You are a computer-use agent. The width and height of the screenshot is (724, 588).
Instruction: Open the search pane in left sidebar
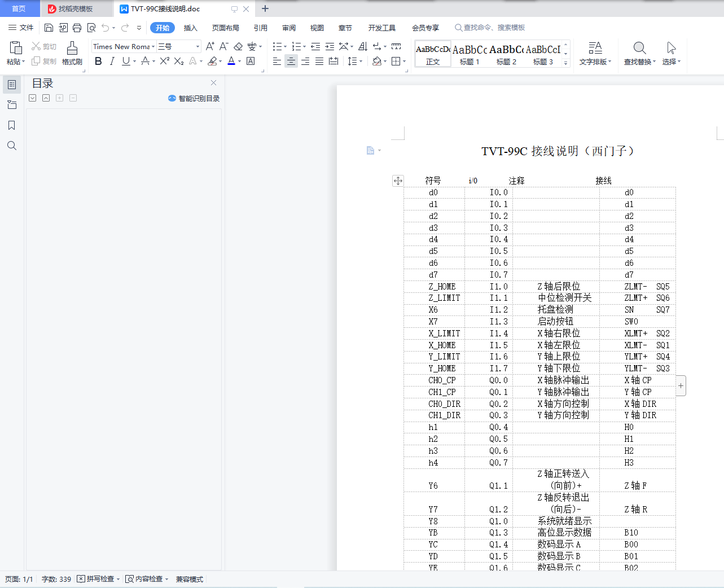(x=11, y=146)
